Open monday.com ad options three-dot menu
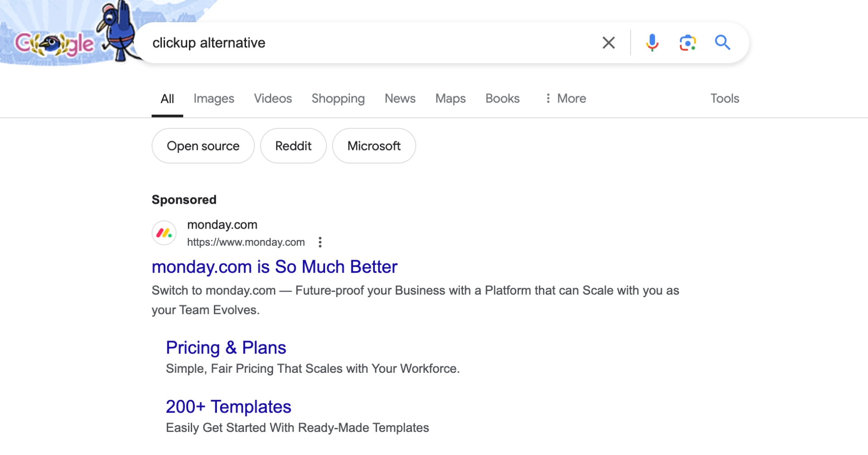The width and height of the screenshot is (868, 455). [x=320, y=242]
